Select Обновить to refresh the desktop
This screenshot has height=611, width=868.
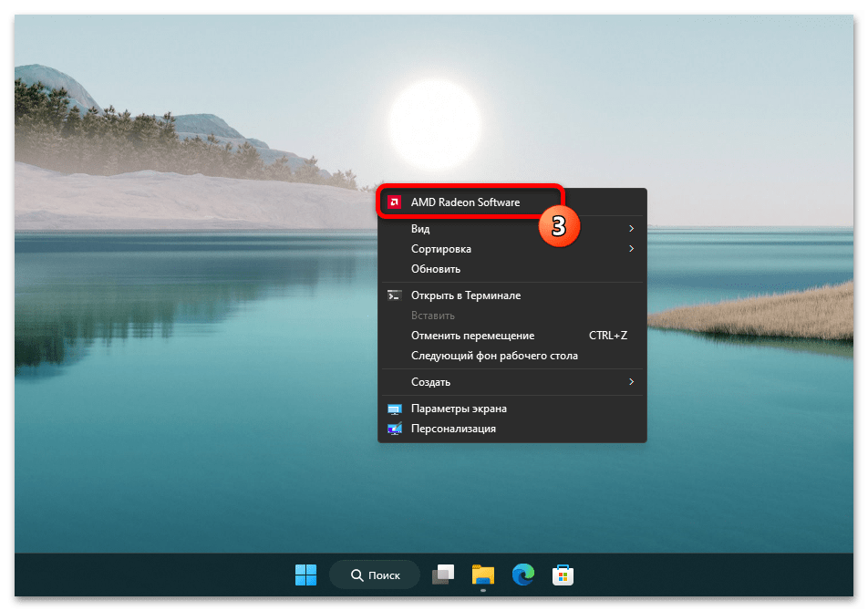(x=436, y=269)
